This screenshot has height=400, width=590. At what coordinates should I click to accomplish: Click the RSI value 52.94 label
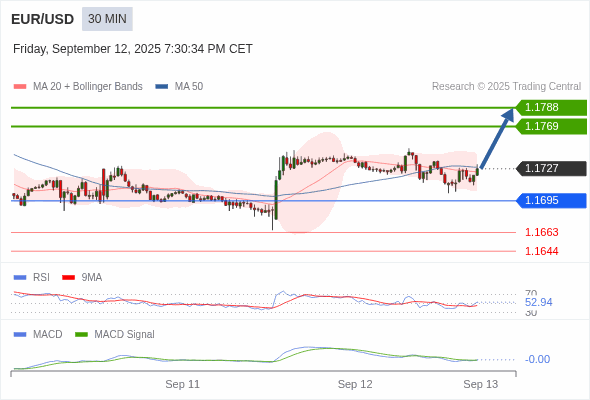538,303
